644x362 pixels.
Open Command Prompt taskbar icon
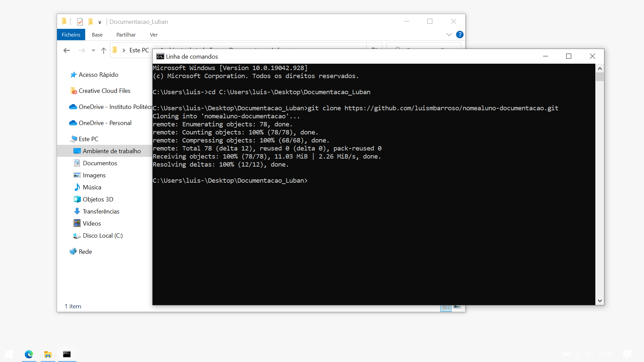click(67, 354)
